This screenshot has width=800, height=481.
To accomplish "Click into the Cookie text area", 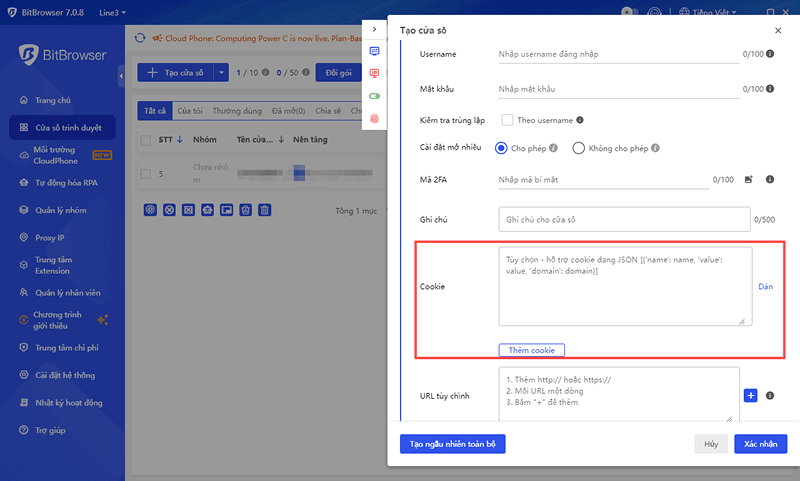I will point(625,286).
